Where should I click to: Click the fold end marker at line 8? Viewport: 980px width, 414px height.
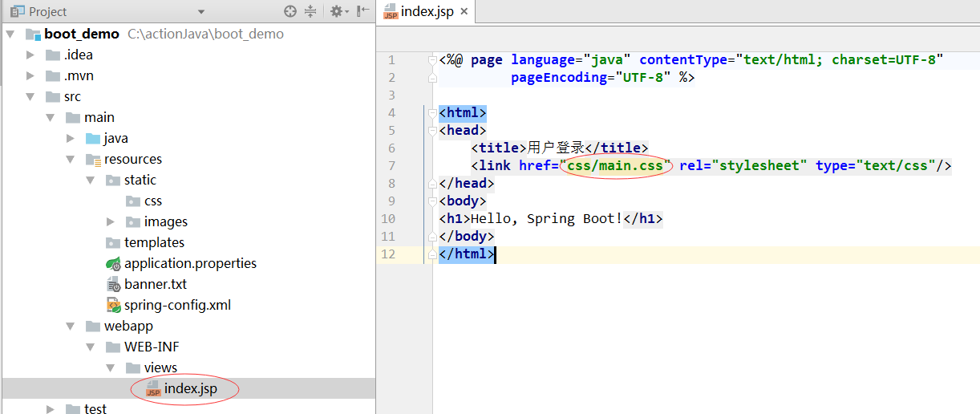point(432,184)
